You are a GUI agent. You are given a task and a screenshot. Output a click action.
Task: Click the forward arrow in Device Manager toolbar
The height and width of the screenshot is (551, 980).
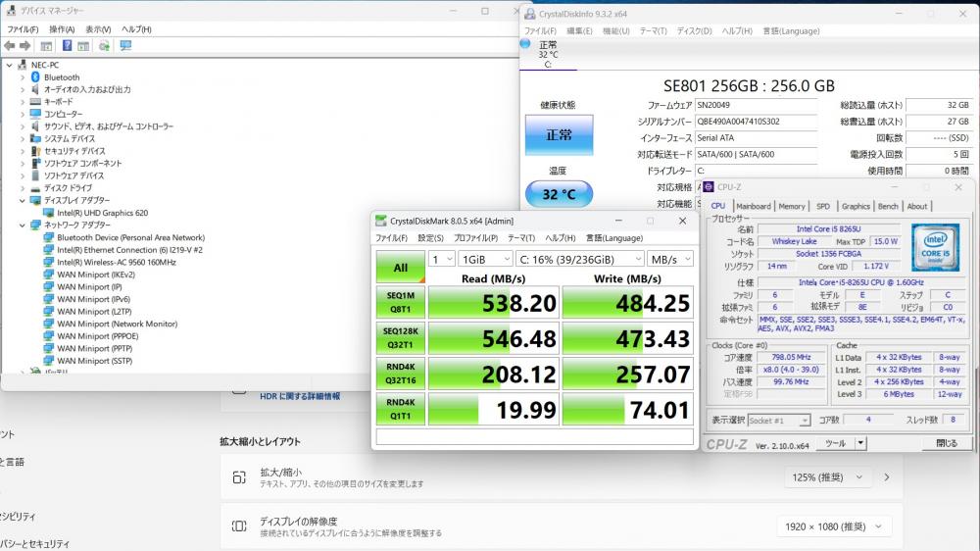[x=25, y=46]
